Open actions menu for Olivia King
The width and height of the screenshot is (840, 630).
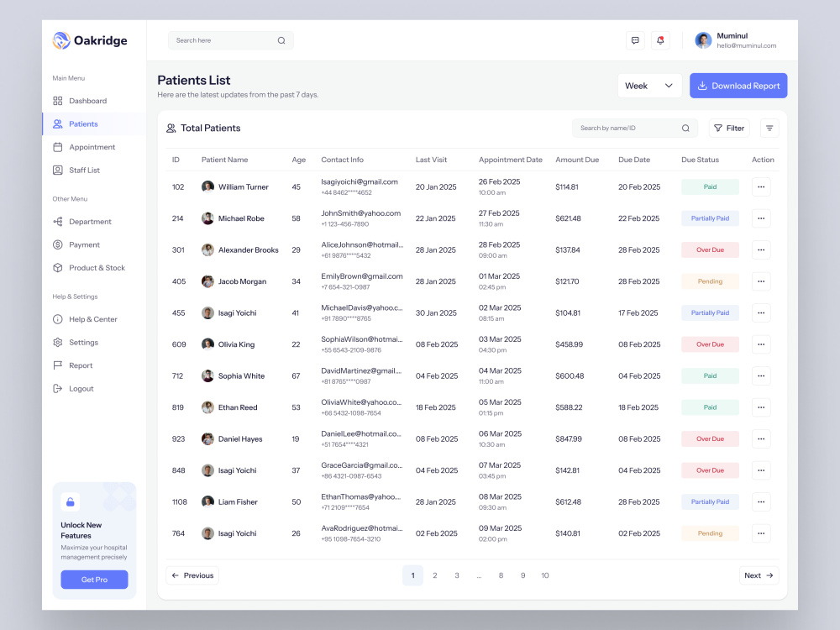tap(761, 344)
